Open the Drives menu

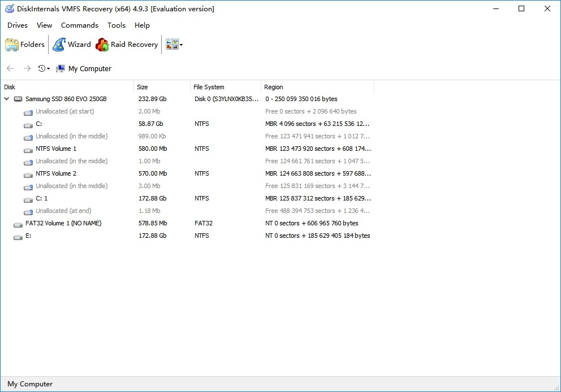pos(18,25)
